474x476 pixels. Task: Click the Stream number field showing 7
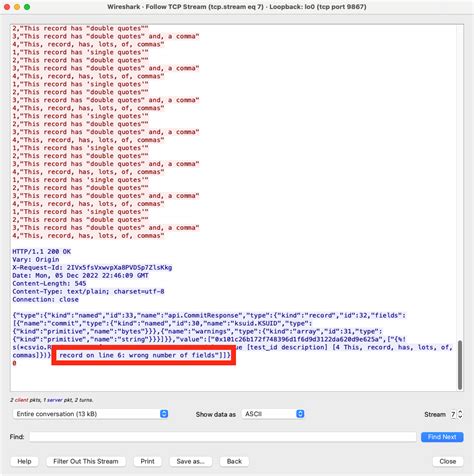[x=453, y=414]
